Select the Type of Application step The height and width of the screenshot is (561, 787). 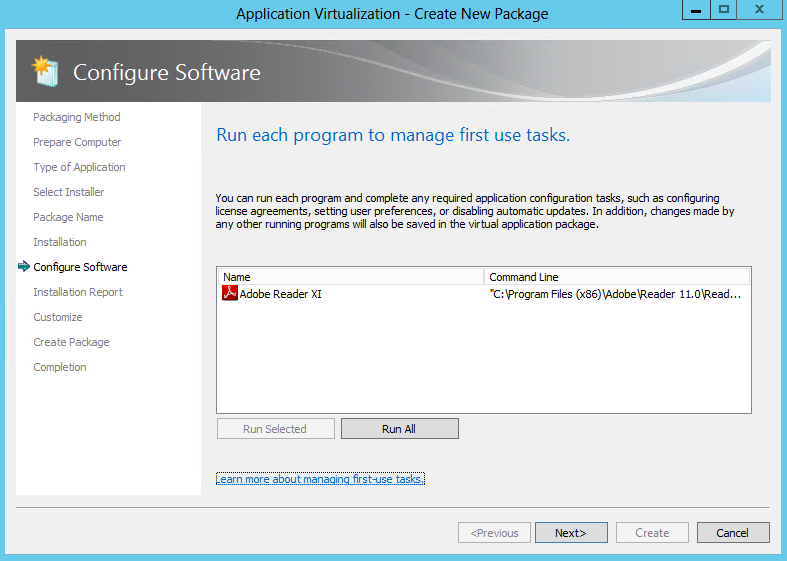pyautogui.click(x=79, y=167)
